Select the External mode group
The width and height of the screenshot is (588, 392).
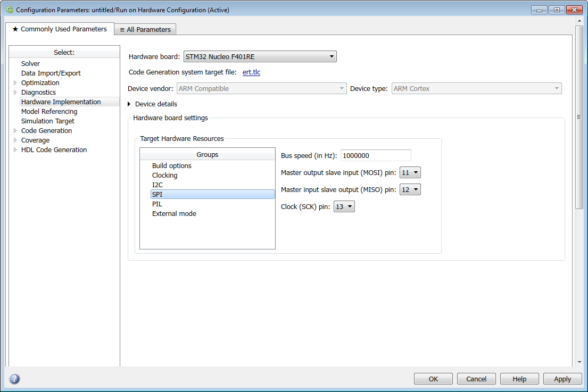pyautogui.click(x=174, y=214)
